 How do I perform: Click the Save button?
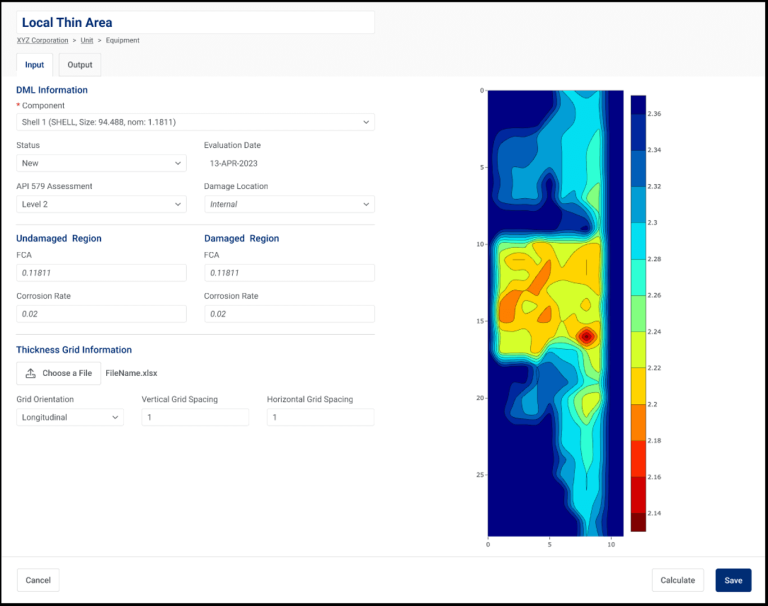pyautogui.click(x=733, y=580)
